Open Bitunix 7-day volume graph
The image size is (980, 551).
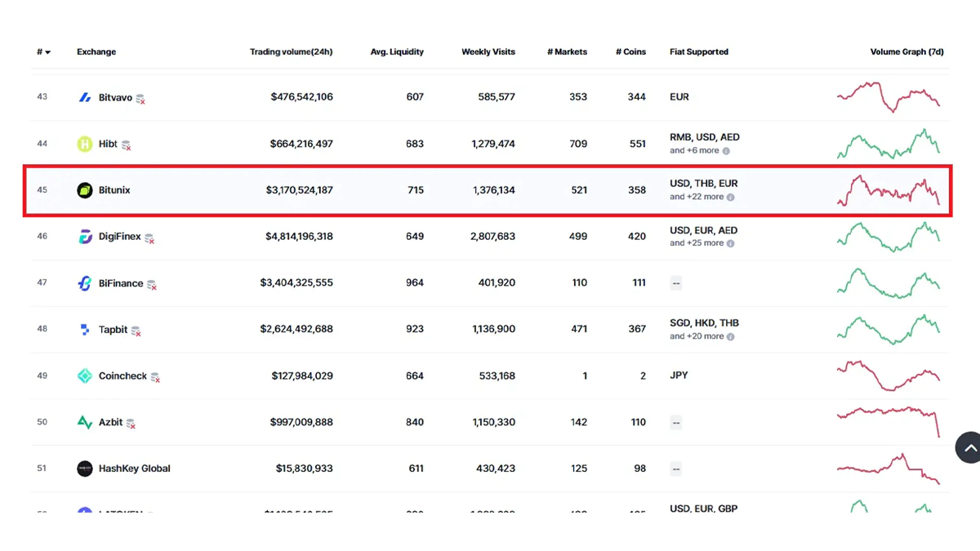[889, 191]
